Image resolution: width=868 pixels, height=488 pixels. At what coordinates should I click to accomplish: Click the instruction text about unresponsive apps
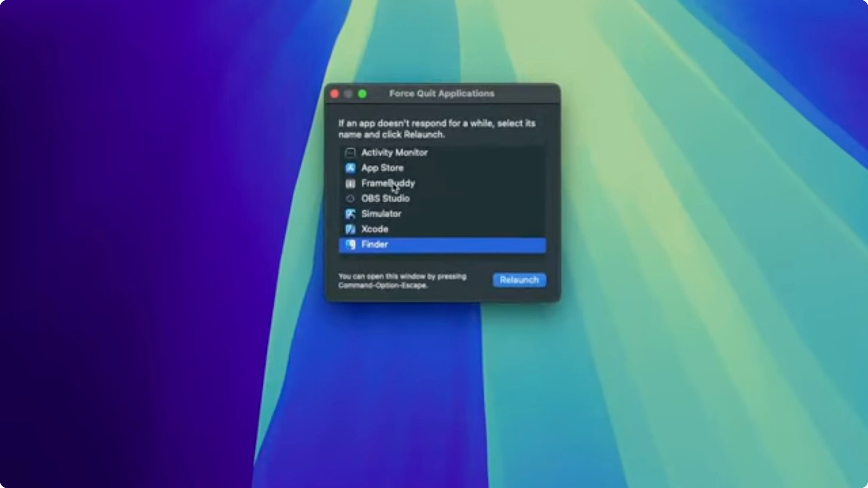coord(437,129)
